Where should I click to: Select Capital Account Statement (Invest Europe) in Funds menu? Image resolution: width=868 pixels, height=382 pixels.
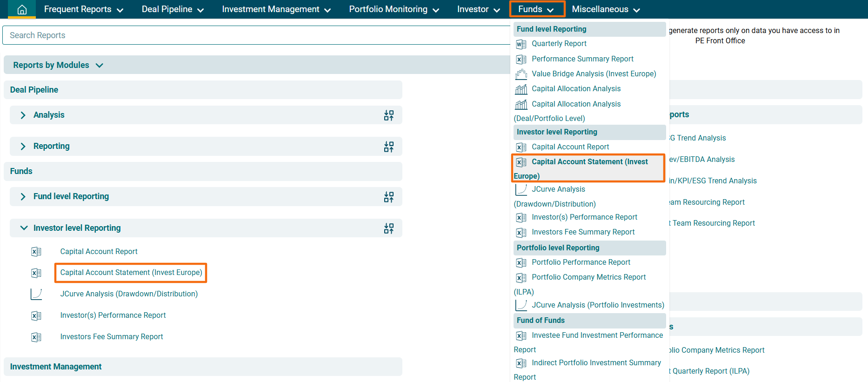click(589, 162)
